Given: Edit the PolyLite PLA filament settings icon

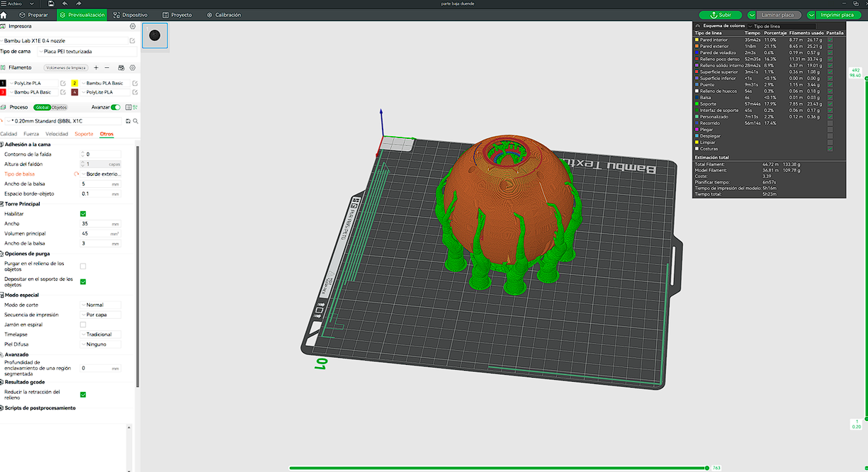Looking at the screenshot, I should point(62,83).
